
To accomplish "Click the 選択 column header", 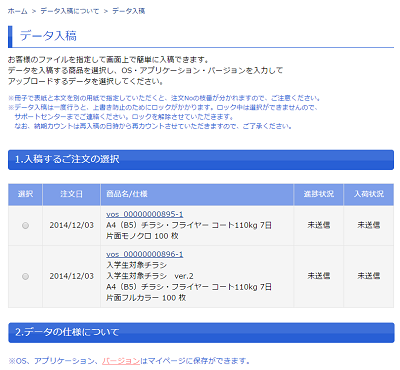I will [25, 194].
